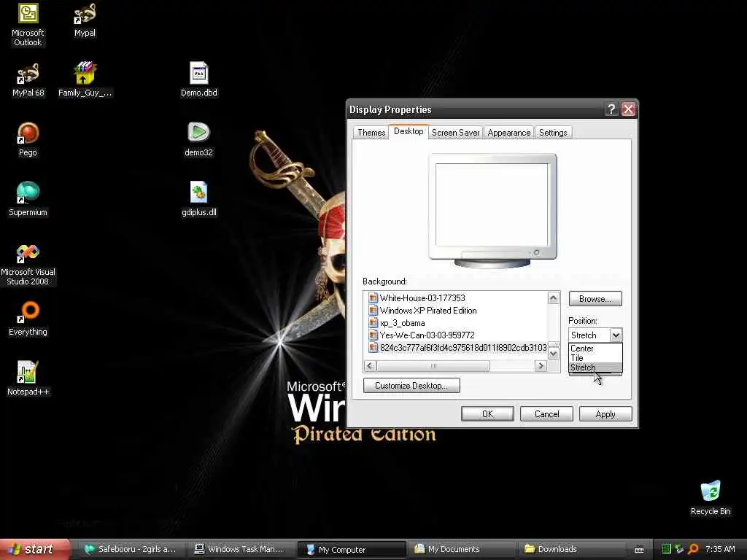Select Windows XP Pirated Edition background

427,311
